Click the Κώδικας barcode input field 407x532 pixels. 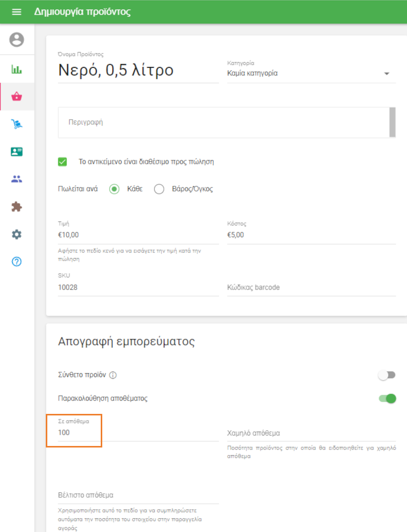(x=311, y=288)
